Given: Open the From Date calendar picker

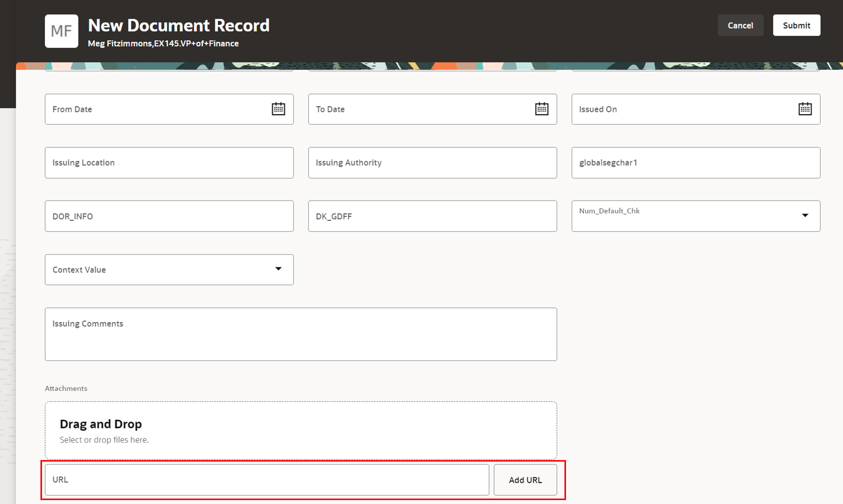Looking at the screenshot, I should click(278, 109).
